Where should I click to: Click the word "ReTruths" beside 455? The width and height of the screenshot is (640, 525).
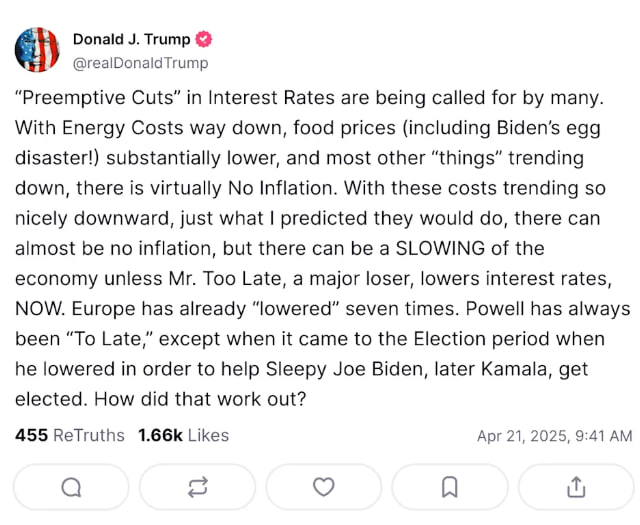89,436
